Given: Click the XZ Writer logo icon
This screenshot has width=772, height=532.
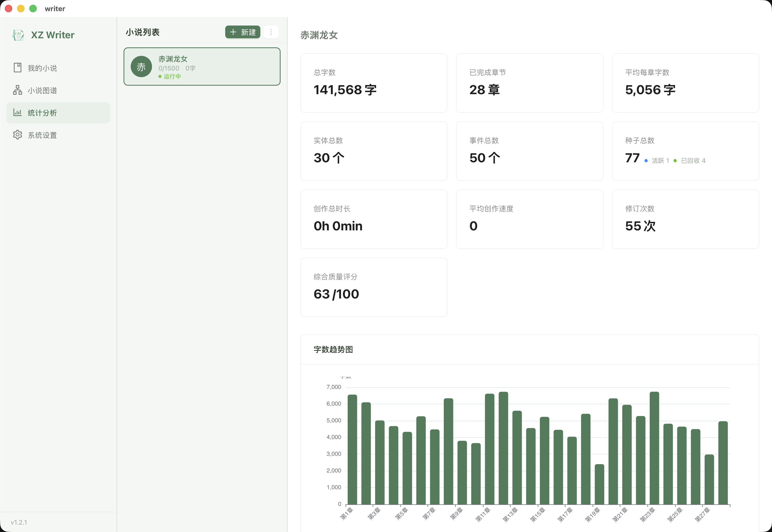Looking at the screenshot, I should point(18,35).
